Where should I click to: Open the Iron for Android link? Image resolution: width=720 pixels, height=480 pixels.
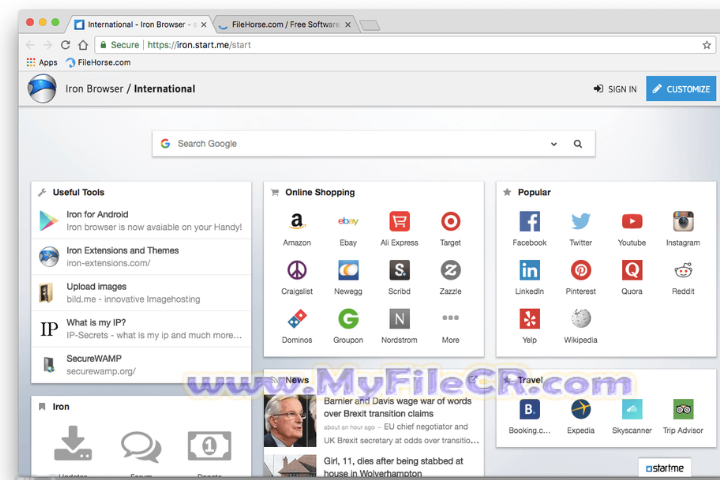[141, 221]
